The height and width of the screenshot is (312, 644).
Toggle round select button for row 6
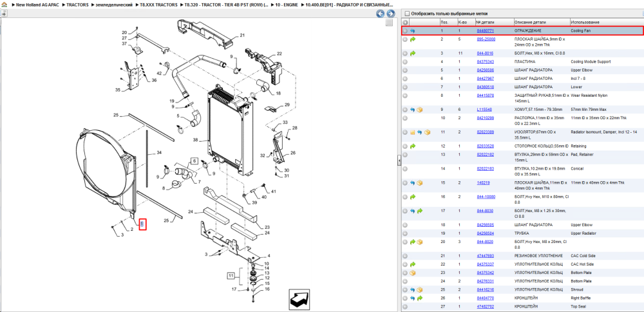click(x=405, y=79)
